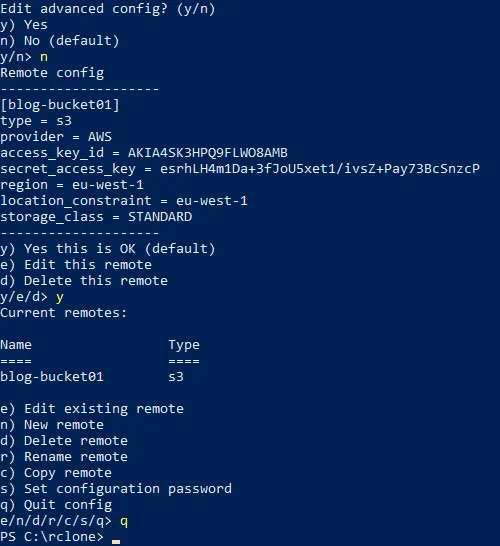Click the 'storage_class = STANDARD' line
Image resolution: width=500 pixels, height=546 pixels.
[96, 217]
